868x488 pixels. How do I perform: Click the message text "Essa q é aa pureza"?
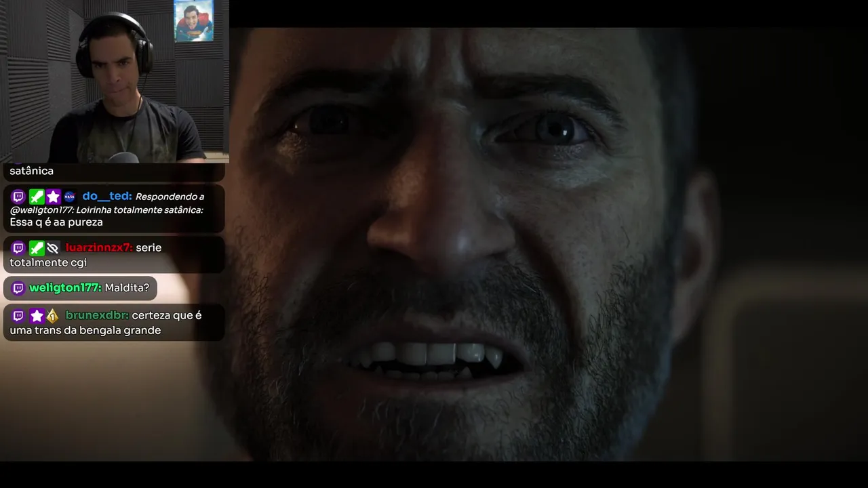[56, 222]
